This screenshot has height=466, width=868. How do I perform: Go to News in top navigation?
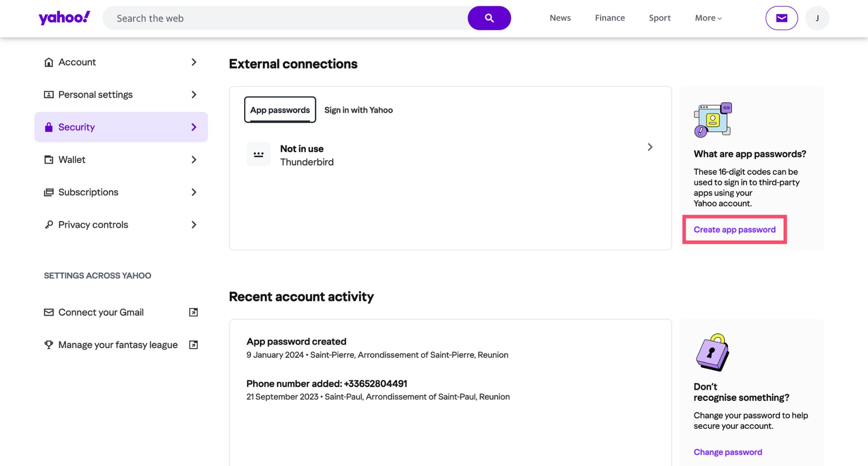pos(560,18)
